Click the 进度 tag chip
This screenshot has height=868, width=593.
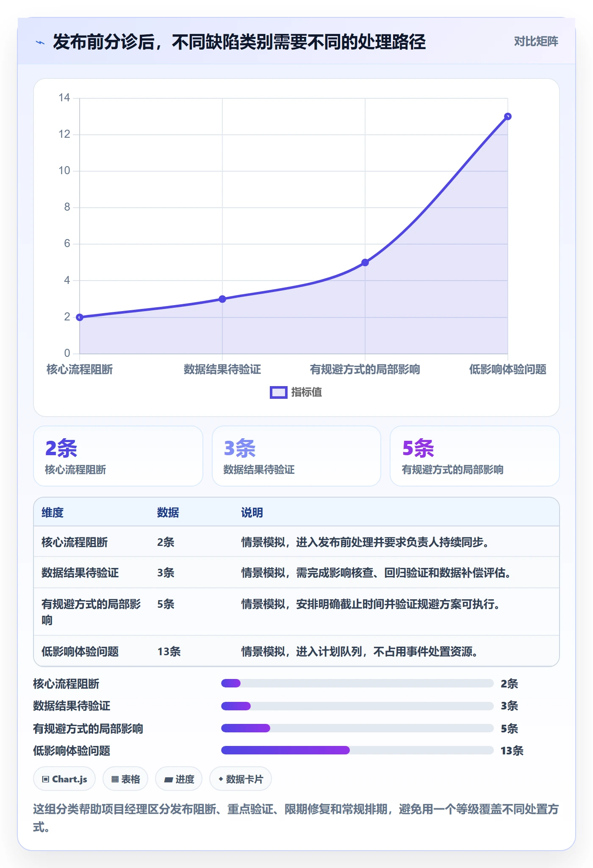(179, 779)
